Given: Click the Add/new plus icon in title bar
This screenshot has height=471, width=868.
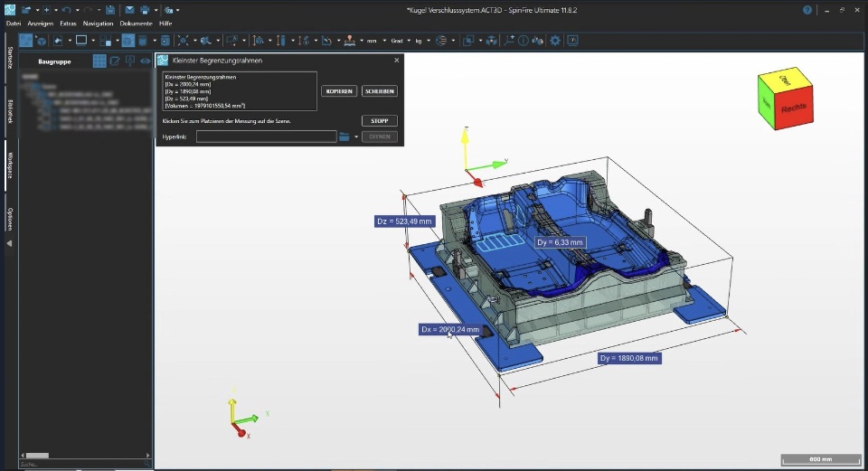Looking at the screenshot, I should 46,10.
